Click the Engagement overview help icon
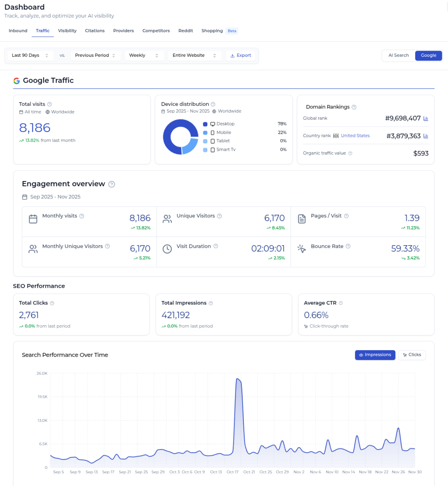This screenshot has width=448, height=486. 112,184
